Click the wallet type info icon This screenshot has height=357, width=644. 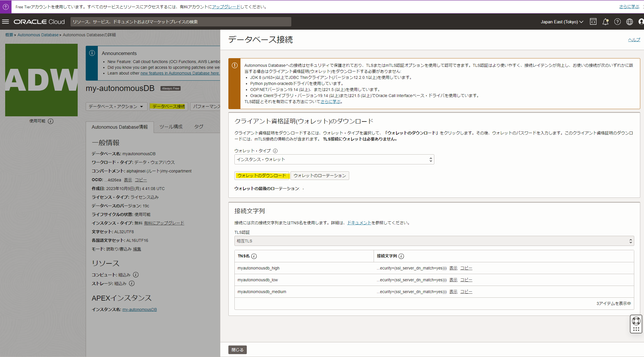(x=275, y=151)
